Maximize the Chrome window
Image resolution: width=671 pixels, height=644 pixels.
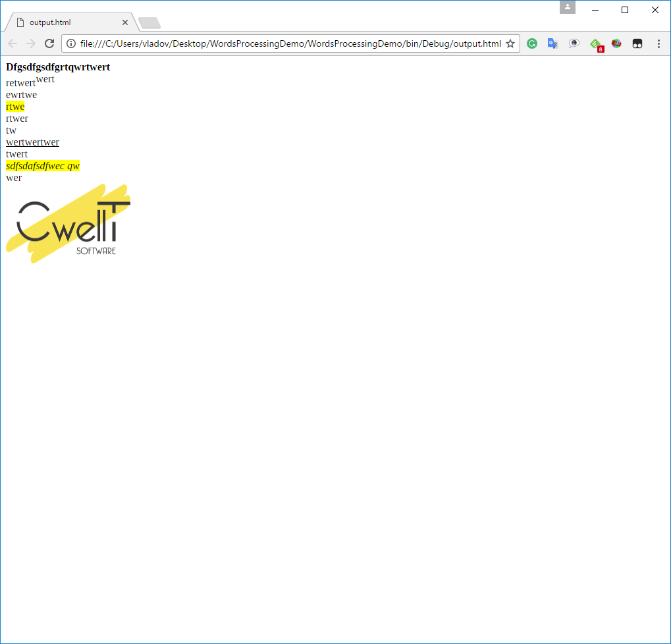625,10
